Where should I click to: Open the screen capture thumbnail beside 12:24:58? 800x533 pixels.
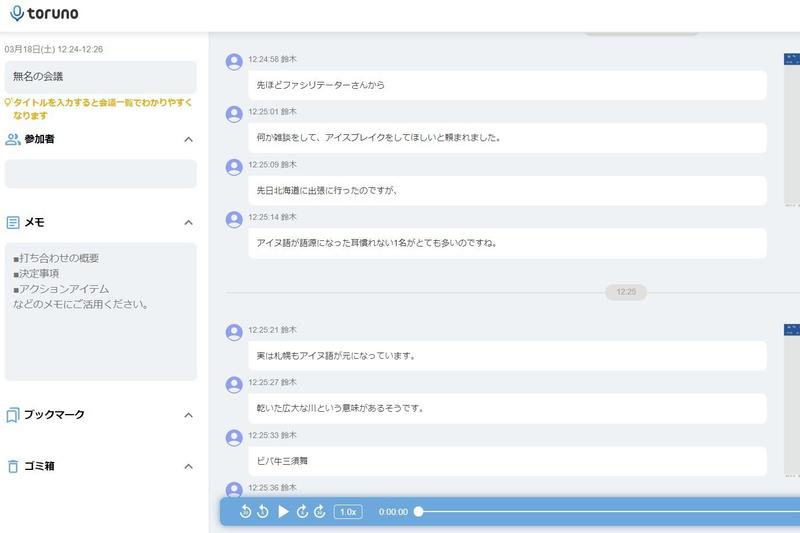(x=792, y=129)
